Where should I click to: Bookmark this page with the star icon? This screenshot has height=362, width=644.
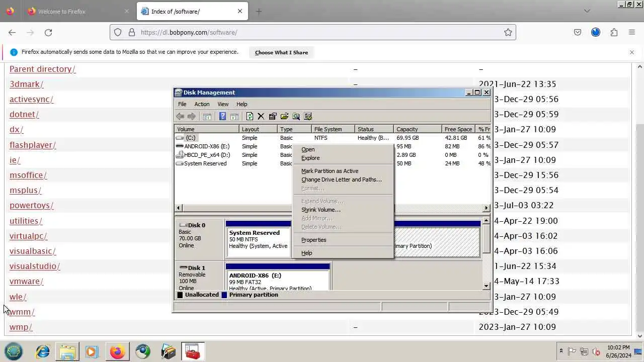click(x=508, y=32)
